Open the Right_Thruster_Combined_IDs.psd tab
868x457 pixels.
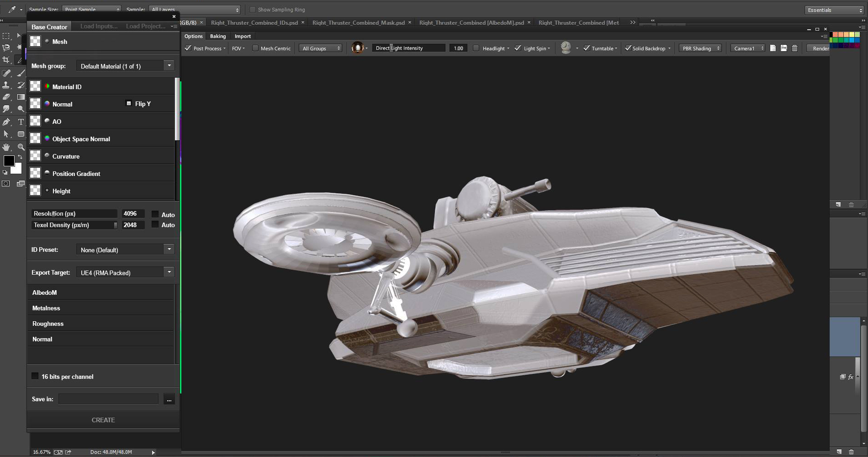click(254, 22)
